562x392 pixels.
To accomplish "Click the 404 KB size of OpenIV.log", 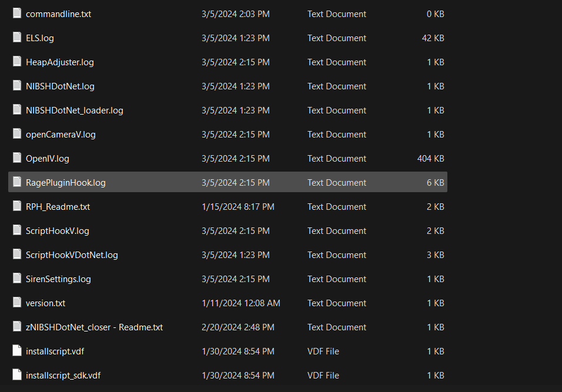I will [x=430, y=159].
